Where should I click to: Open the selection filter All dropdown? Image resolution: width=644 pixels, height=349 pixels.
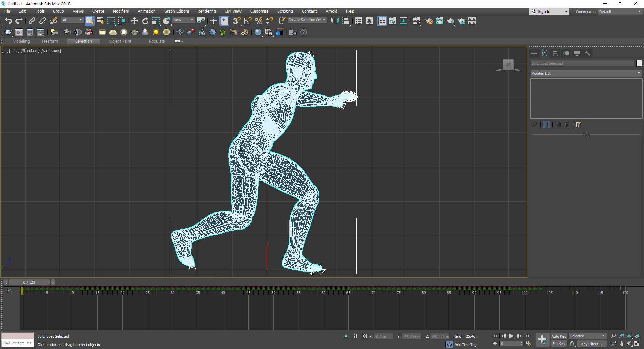[72, 20]
